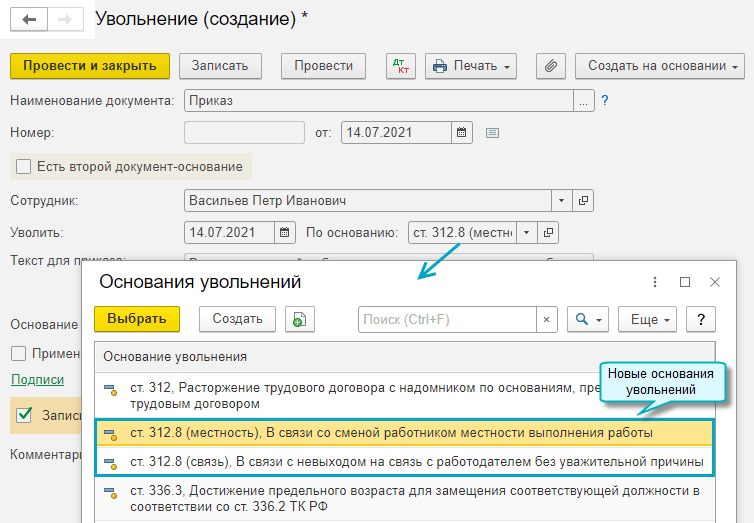754x523 pixels.
Task: Select row 'ст. 312, Расторжение трудового договора с надомником'
Action: (x=405, y=395)
